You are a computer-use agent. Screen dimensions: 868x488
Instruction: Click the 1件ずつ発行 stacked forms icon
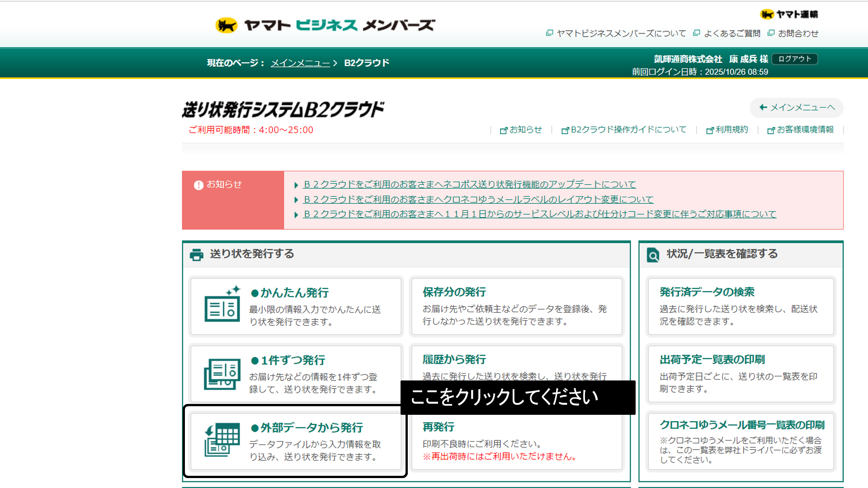(222, 374)
